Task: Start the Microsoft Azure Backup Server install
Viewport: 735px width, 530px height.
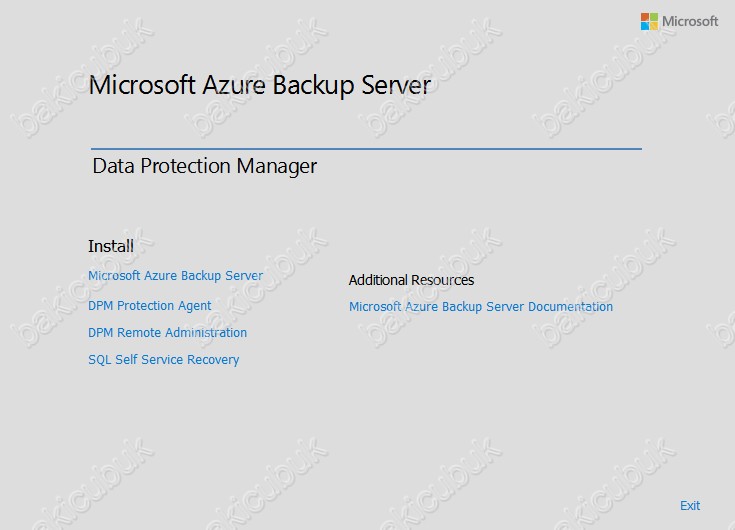Action: tap(176, 276)
